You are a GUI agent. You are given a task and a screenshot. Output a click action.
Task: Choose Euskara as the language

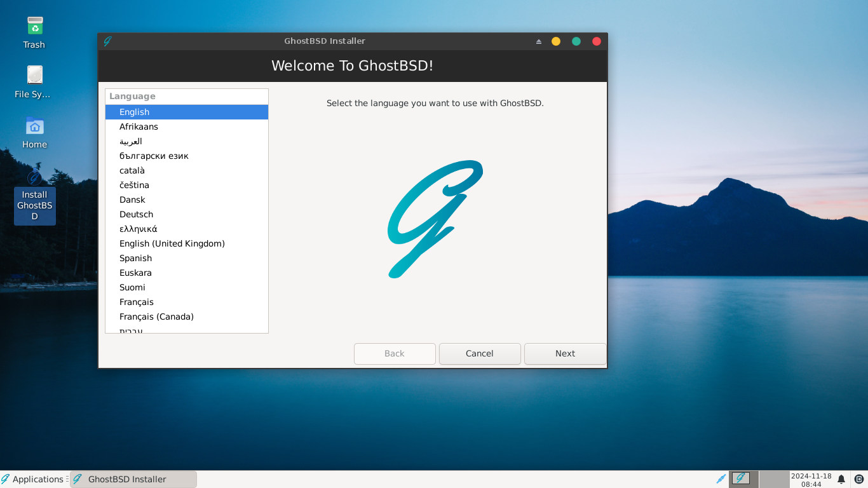click(x=187, y=273)
